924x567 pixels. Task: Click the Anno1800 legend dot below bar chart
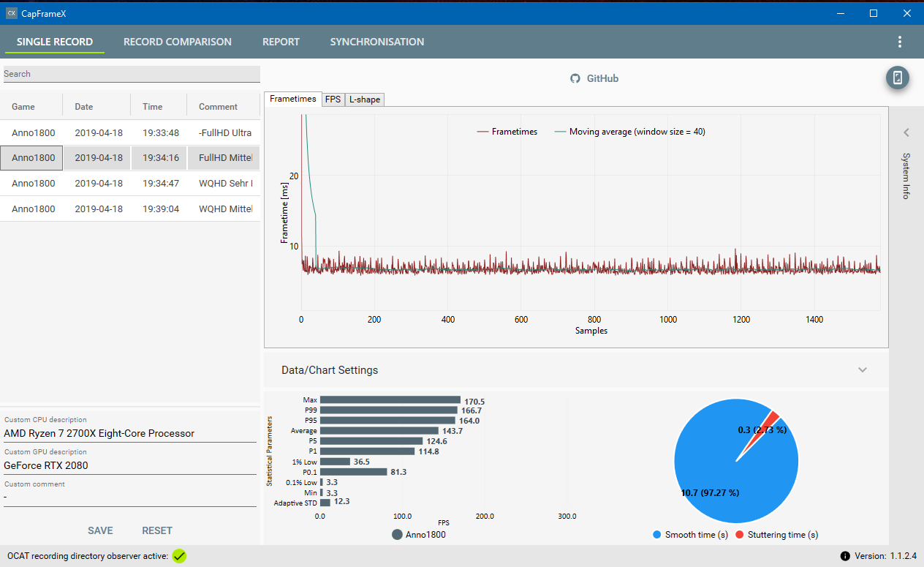398,535
